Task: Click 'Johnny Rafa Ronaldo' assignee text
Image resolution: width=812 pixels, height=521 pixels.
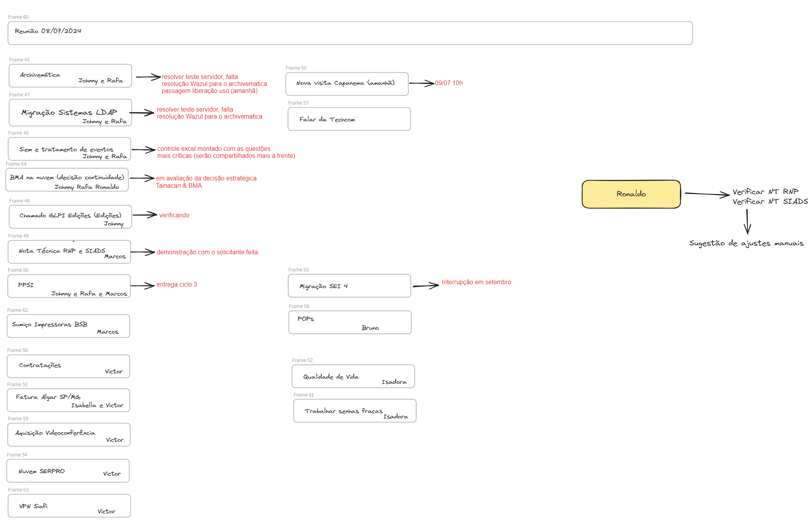Action: [87, 187]
